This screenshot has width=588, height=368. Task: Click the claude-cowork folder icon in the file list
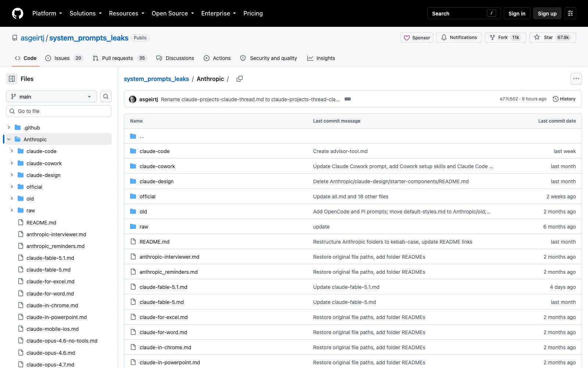(133, 166)
